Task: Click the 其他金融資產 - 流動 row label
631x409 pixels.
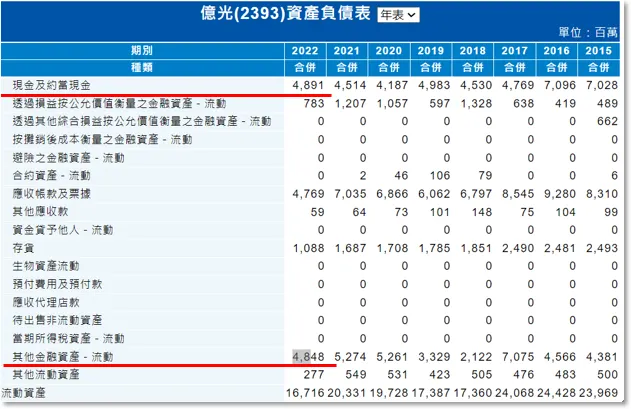Action: point(63,357)
